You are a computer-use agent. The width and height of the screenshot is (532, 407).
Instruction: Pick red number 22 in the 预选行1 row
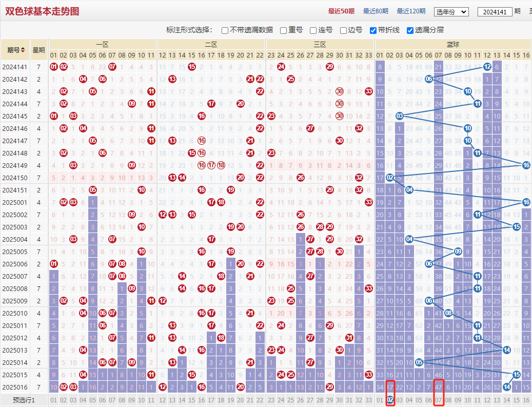(x=260, y=400)
